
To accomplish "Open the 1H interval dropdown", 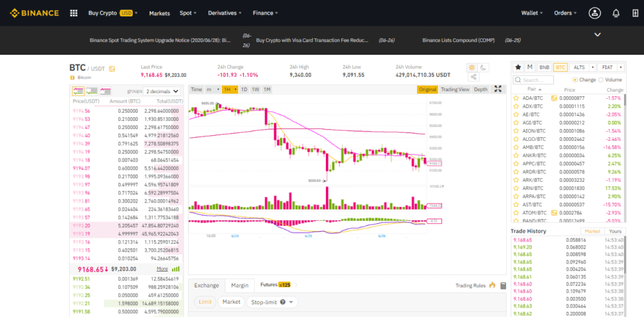I will (x=230, y=89).
